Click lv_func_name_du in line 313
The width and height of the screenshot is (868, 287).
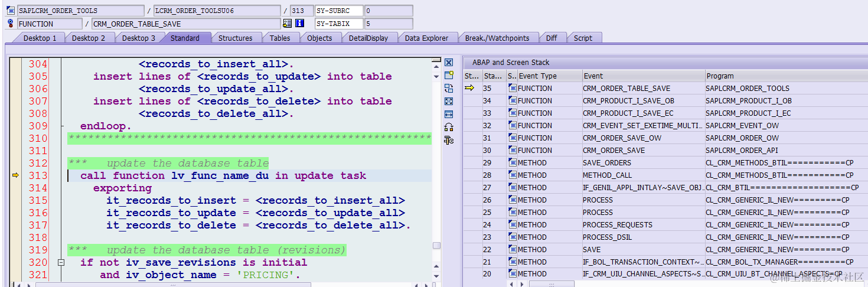(221, 175)
